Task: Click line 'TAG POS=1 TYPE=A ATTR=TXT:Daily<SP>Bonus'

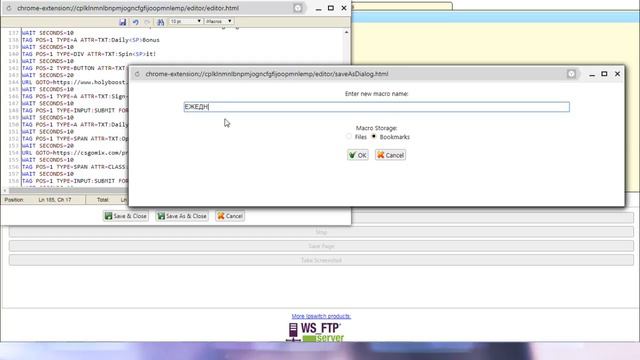Action: tap(91, 40)
